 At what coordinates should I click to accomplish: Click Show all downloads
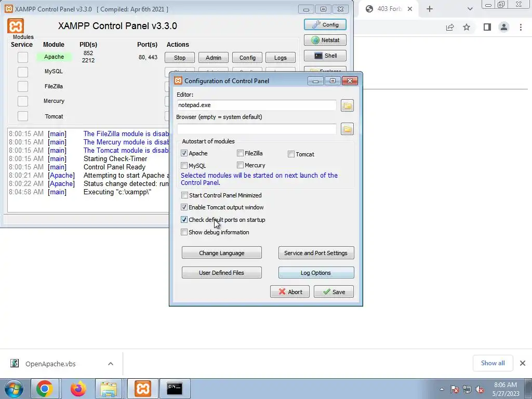point(493,363)
